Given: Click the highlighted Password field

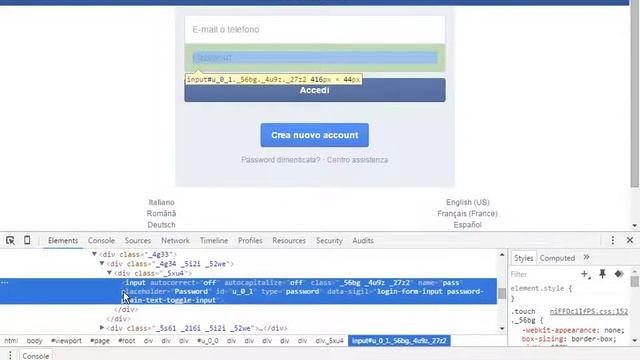Looking at the screenshot, I should tap(315, 58).
